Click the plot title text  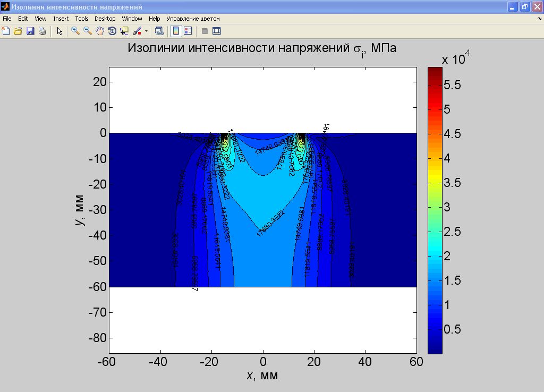click(x=262, y=48)
